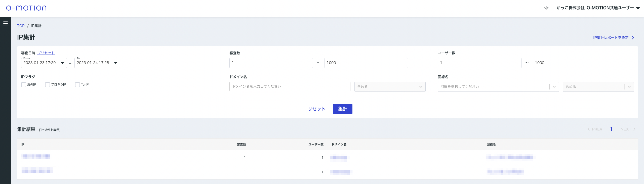
Task: Enable the 海外IP checkbox
Action: coord(24,85)
